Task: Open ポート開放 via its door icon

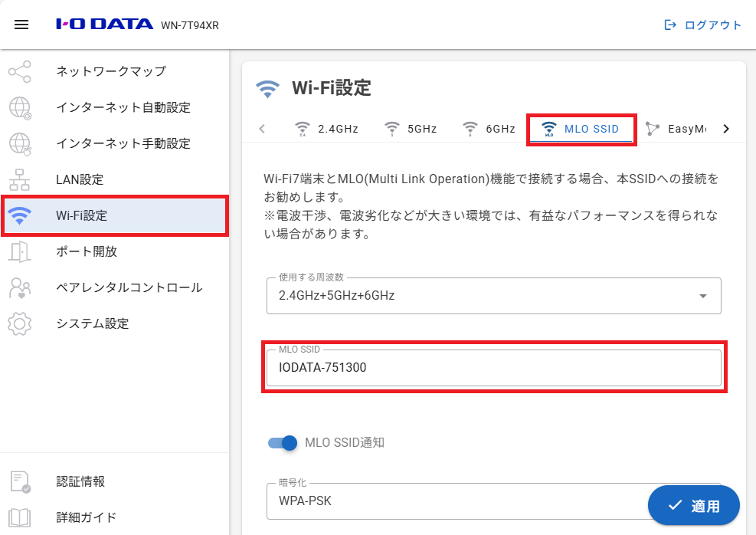Action: [19, 251]
